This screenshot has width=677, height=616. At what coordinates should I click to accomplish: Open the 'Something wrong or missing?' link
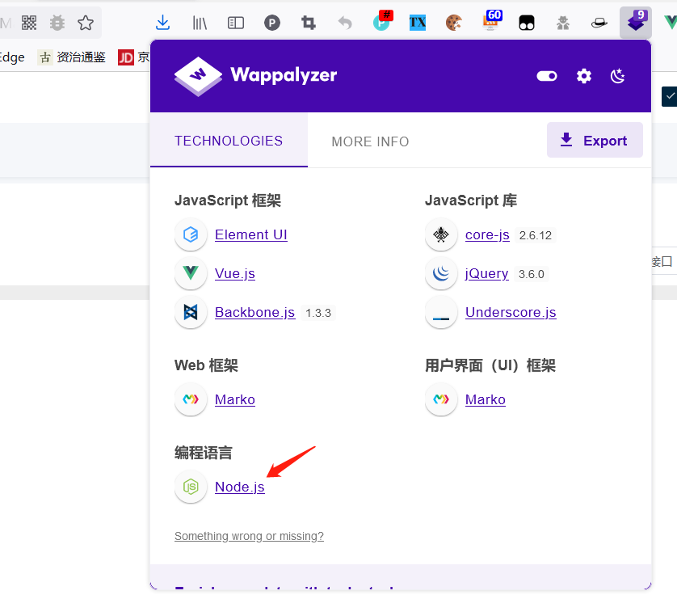coord(249,536)
